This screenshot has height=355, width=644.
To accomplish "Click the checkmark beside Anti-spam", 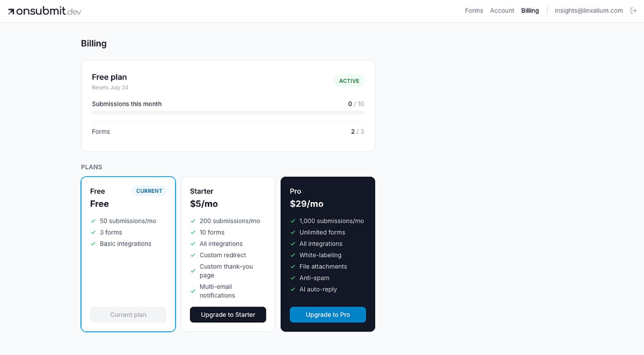I will tap(293, 278).
